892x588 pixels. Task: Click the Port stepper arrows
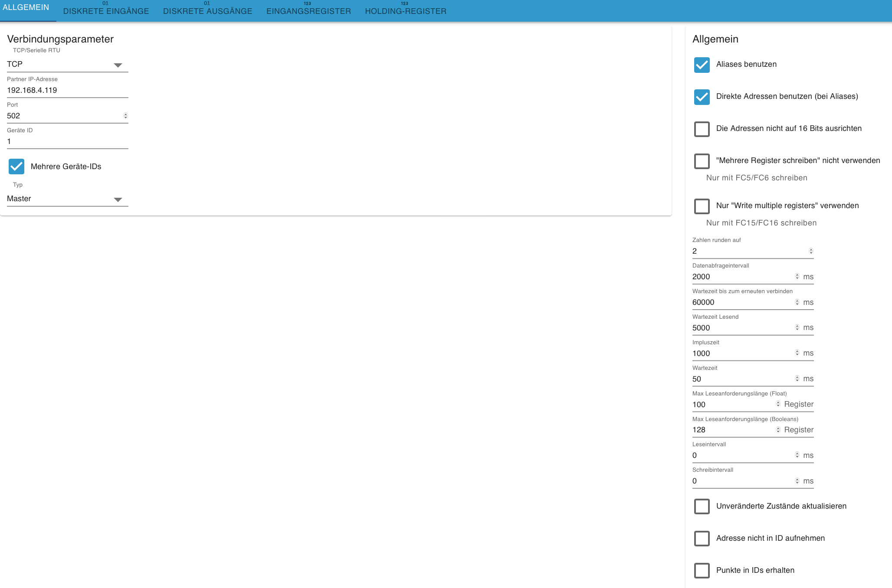[125, 116]
